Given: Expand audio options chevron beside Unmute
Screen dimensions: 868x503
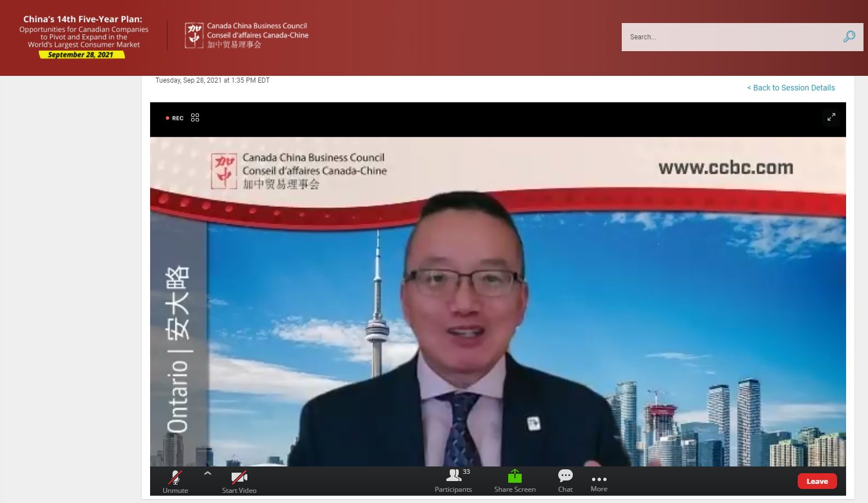Looking at the screenshot, I should (x=207, y=473).
